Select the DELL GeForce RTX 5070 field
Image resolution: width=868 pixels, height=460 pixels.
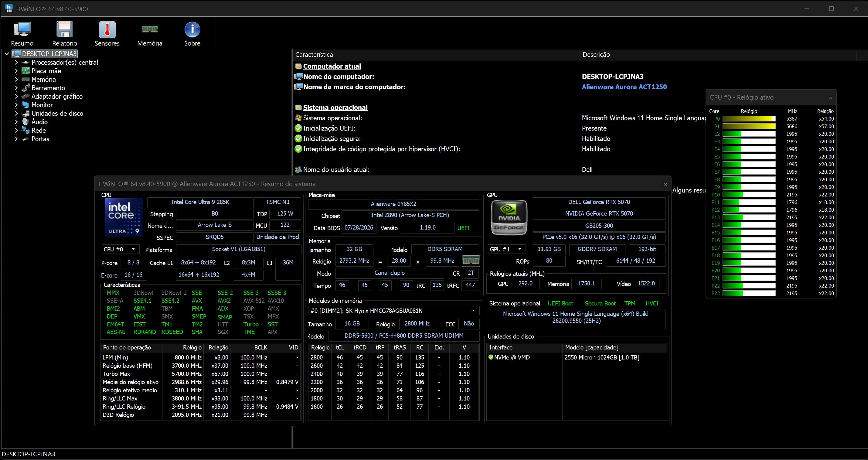pyautogui.click(x=599, y=202)
